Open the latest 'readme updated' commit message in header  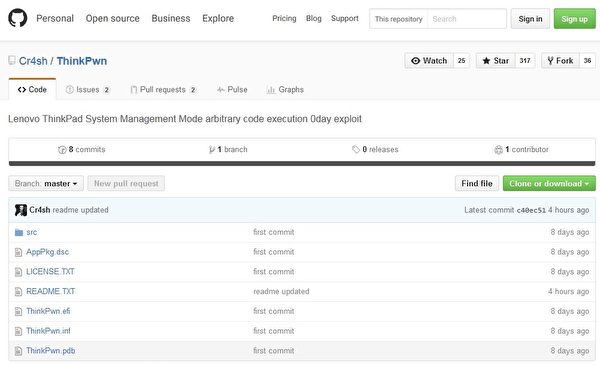point(80,210)
